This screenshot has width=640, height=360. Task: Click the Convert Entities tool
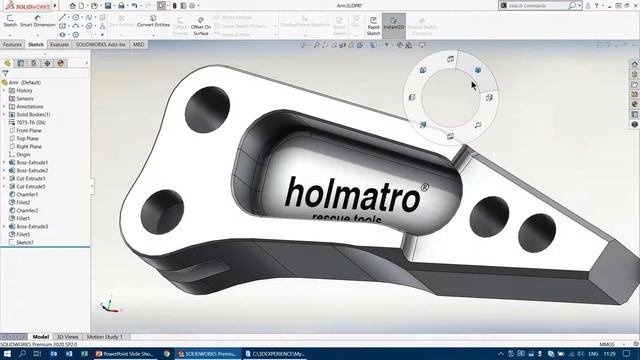[153, 21]
